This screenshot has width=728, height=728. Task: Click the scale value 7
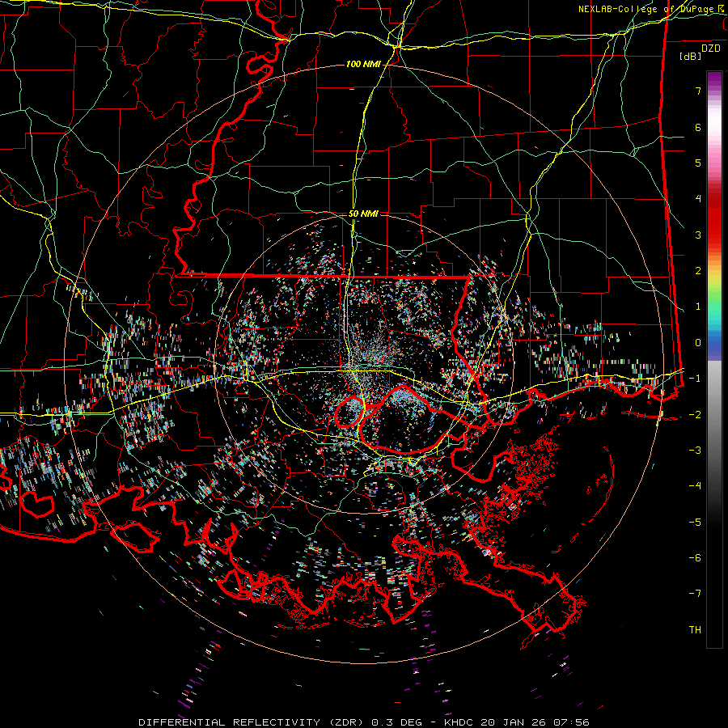[697, 91]
